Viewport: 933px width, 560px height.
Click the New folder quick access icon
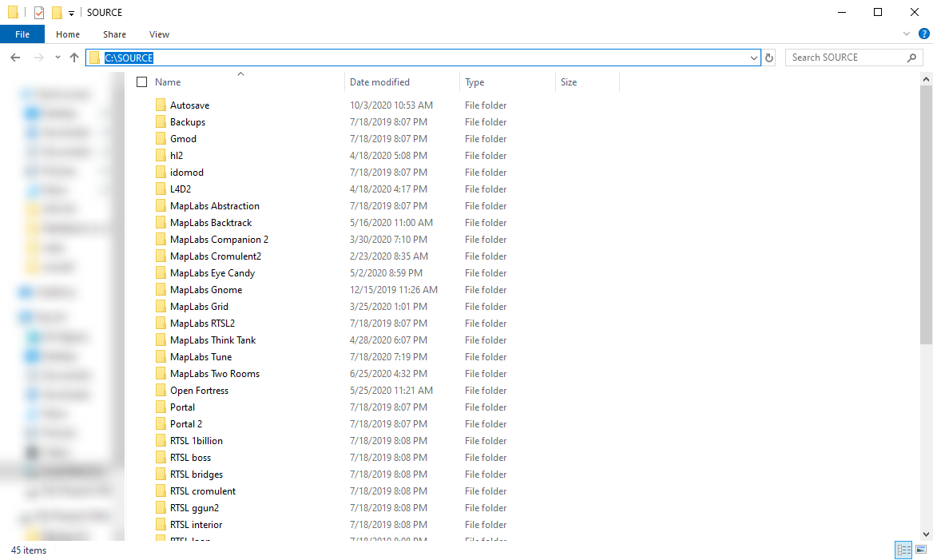click(58, 13)
